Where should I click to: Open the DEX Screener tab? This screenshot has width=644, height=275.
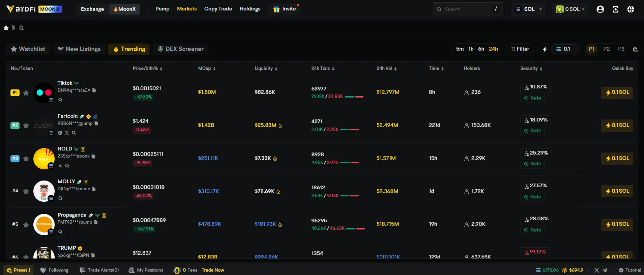(181, 49)
